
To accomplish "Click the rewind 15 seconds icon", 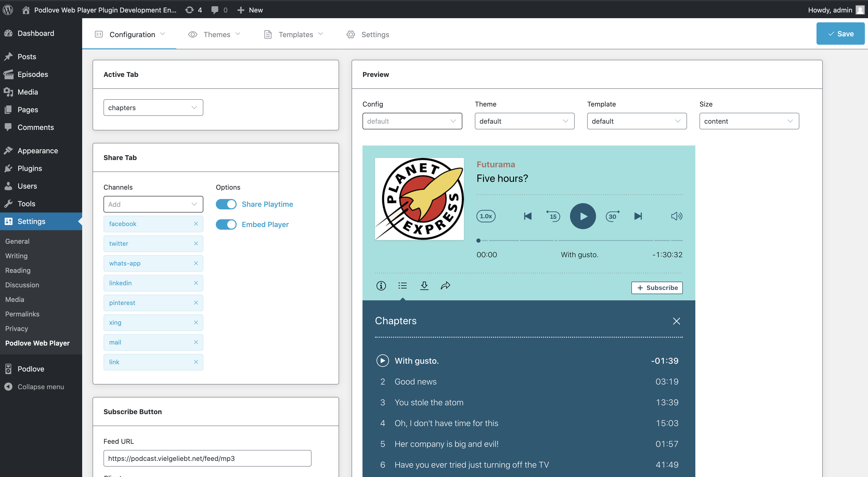I will (x=553, y=216).
